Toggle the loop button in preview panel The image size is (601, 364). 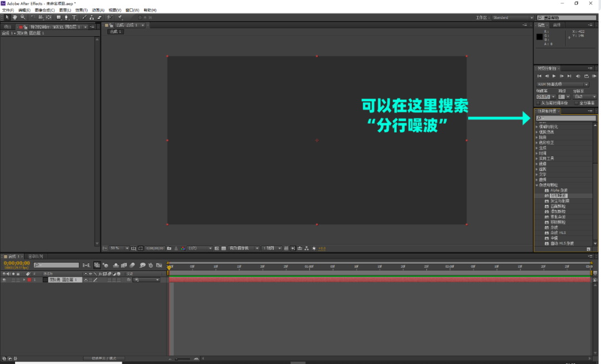pyautogui.click(x=586, y=76)
